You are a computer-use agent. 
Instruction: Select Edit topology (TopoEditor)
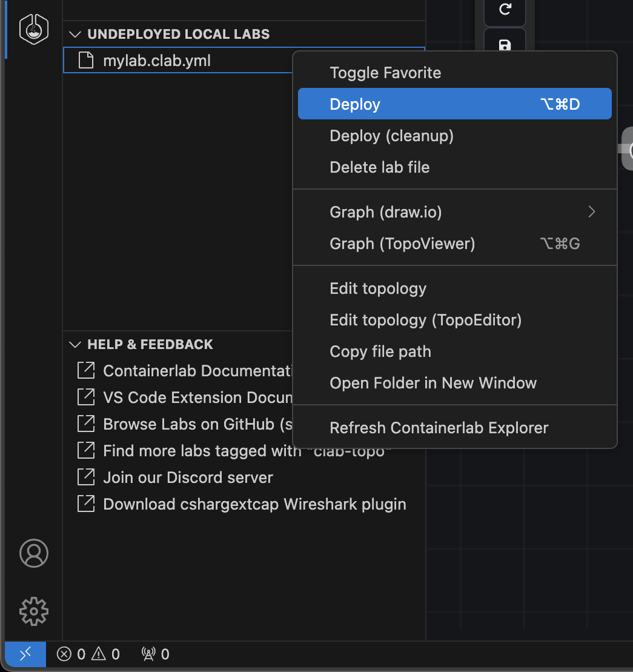[x=425, y=319]
